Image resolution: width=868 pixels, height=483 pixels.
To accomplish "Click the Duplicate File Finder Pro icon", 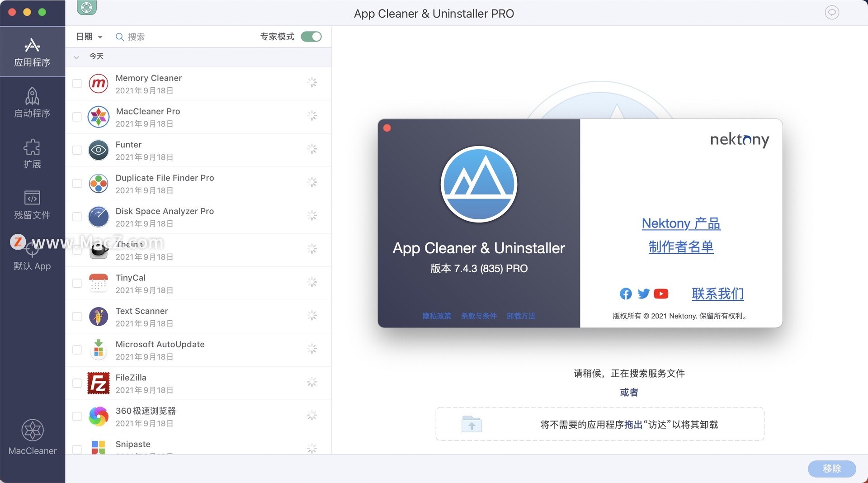I will click(99, 183).
